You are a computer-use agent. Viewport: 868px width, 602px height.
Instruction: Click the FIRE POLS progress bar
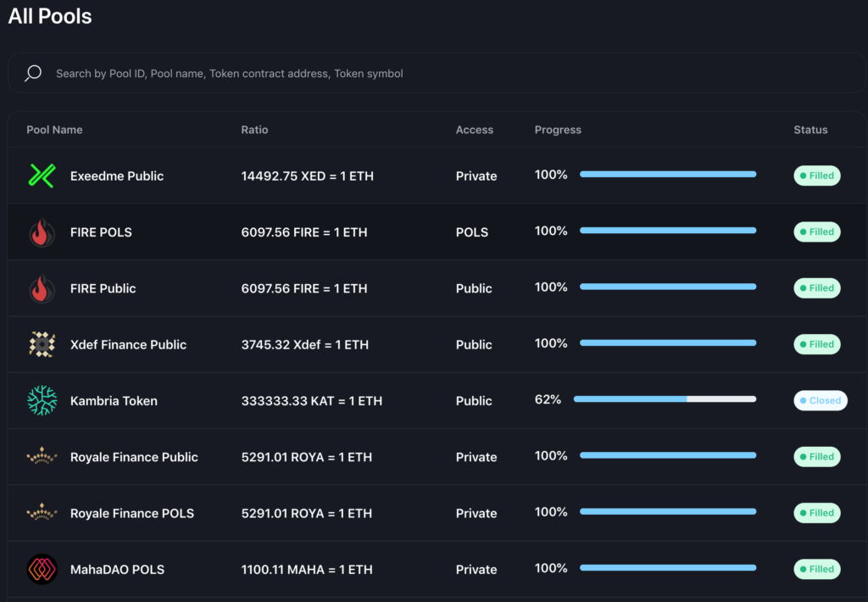pyautogui.click(x=668, y=231)
